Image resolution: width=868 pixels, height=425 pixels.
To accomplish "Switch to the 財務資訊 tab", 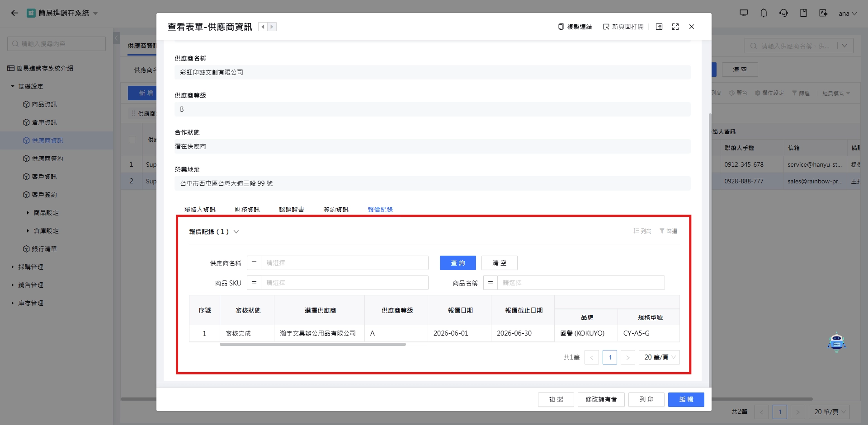I will (x=247, y=210).
